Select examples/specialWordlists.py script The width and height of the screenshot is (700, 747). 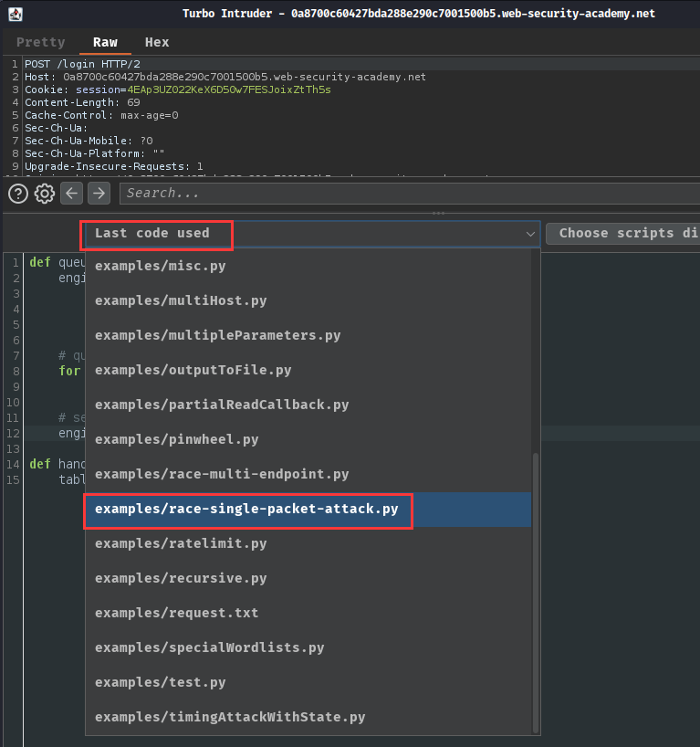click(308, 647)
